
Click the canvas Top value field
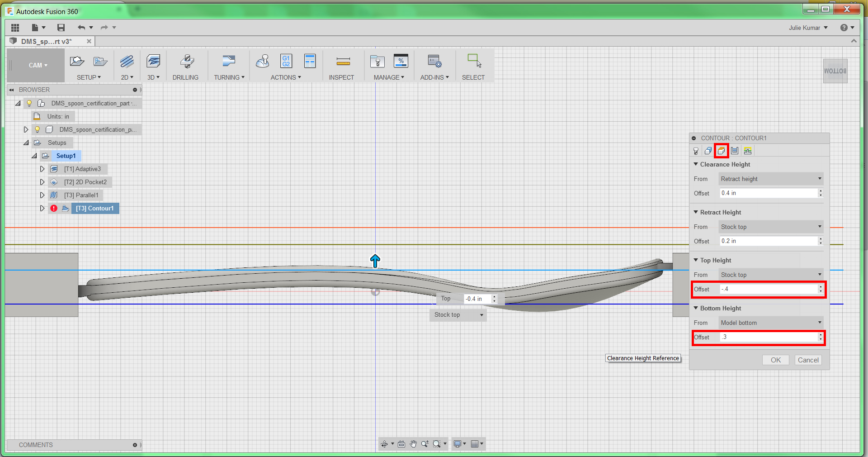(x=477, y=299)
